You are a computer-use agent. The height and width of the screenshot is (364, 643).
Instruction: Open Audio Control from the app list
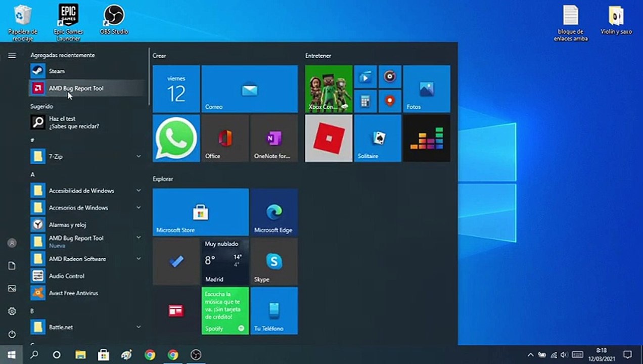86,276
